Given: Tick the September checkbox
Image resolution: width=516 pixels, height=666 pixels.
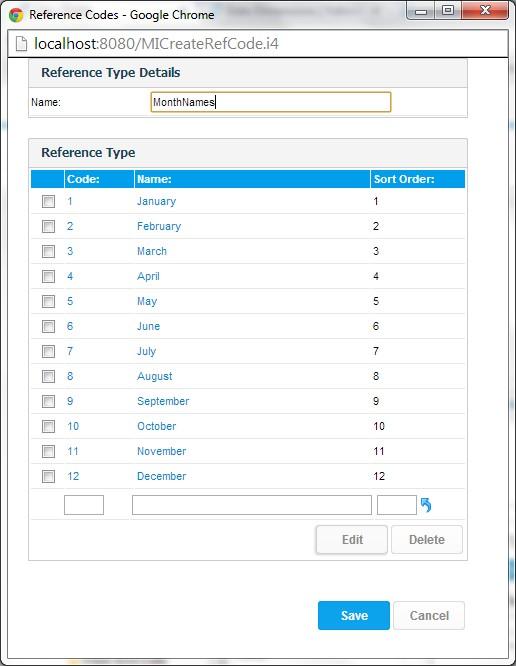Looking at the screenshot, I should click(48, 401).
